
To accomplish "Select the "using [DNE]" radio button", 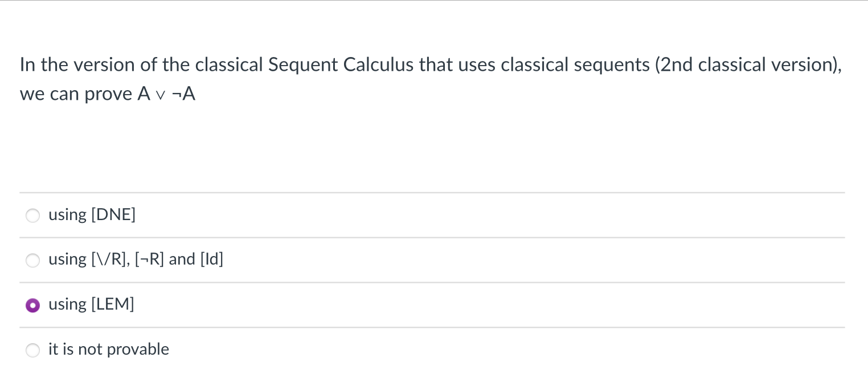I will [32, 216].
